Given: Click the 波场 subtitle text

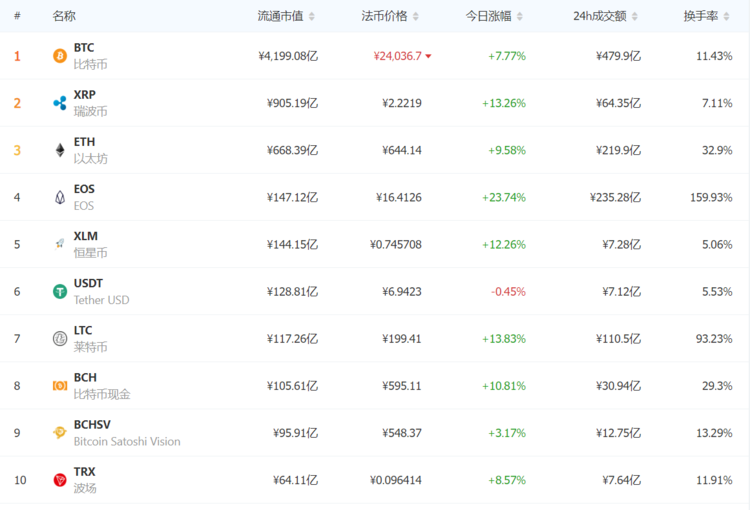Looking at the screenshot, I should point(85,488).
